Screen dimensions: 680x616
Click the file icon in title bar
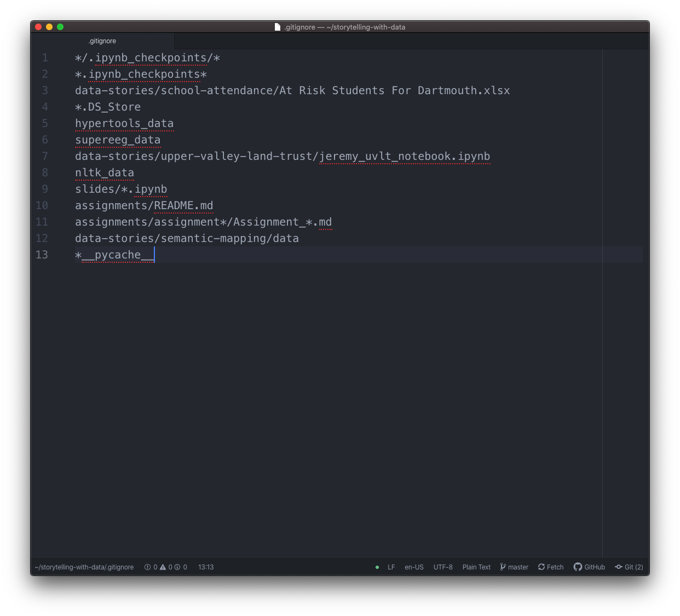pos(278,27)
